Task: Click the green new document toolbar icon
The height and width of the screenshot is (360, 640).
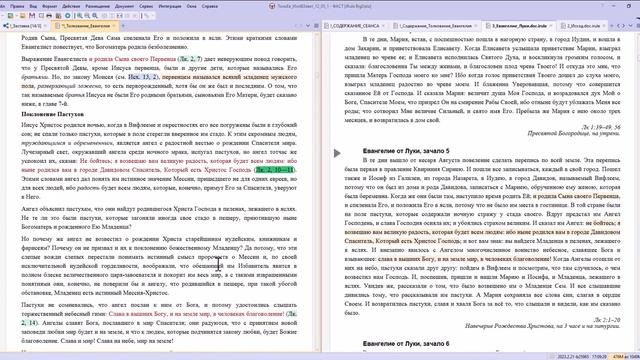Action: point(11,16)
